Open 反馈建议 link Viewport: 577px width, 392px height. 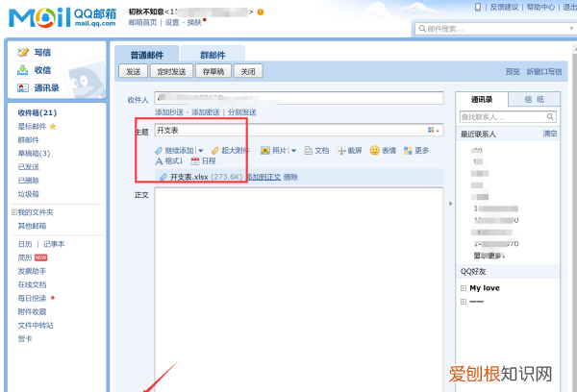pos(504,7)
